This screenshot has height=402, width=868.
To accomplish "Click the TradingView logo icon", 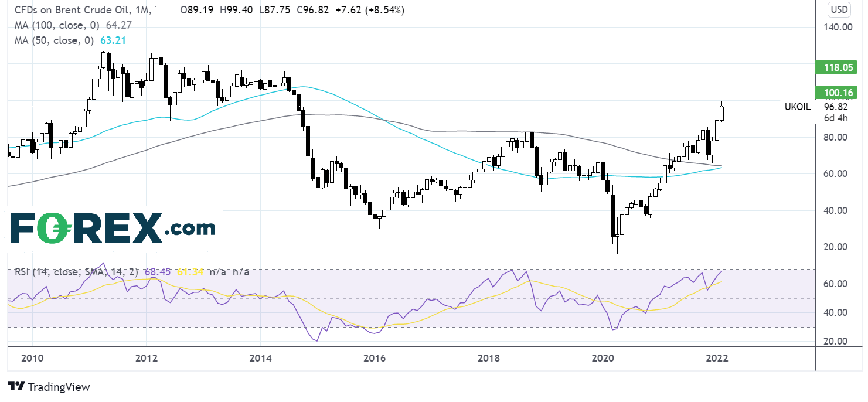I will [16, 387].
